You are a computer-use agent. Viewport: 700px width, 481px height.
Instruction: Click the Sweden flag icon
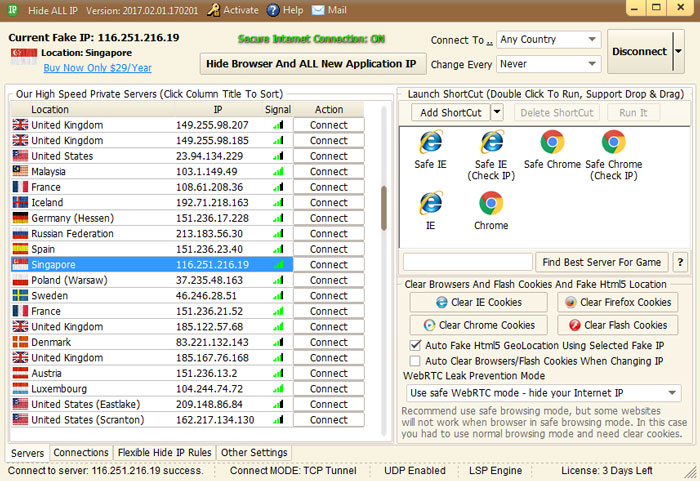coord(20,295)
